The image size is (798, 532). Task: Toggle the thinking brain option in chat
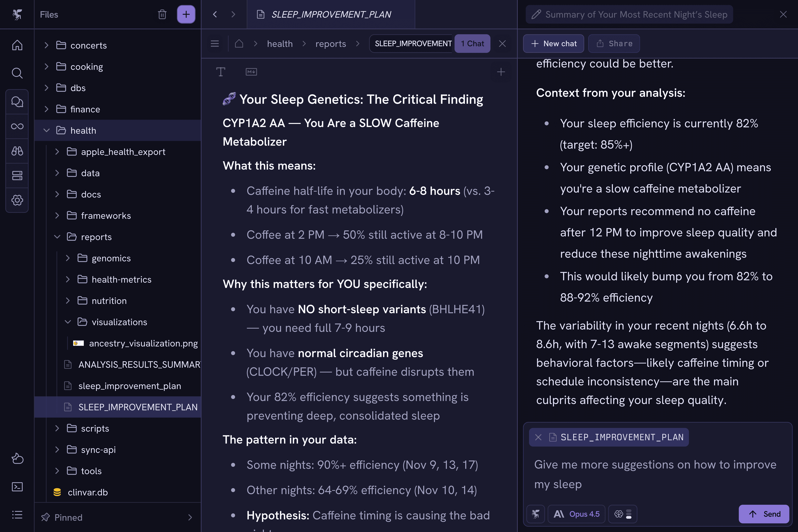coord(622,514)
